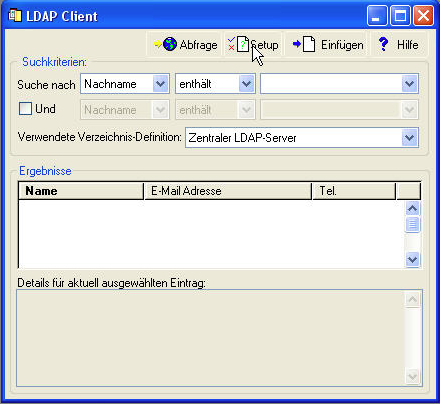The width and height of the screenshot is (440, 404).
Task: Open the enthält operator dropdown
Action: click(246, 84)
